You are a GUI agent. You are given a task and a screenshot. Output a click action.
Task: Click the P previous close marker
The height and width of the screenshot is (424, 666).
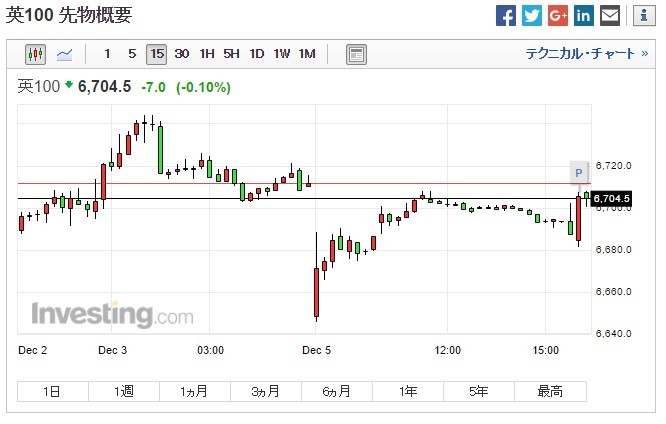point(579,173)
